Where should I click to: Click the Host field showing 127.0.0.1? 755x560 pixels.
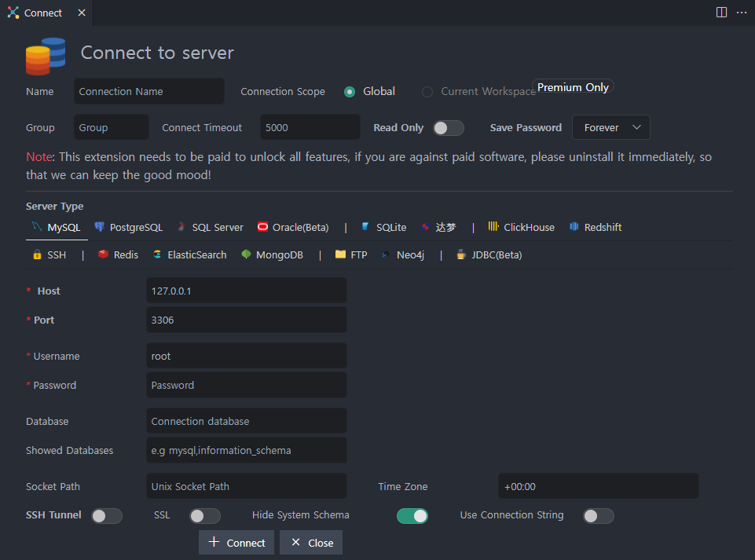pyautogui.click(x=247, y=291)
